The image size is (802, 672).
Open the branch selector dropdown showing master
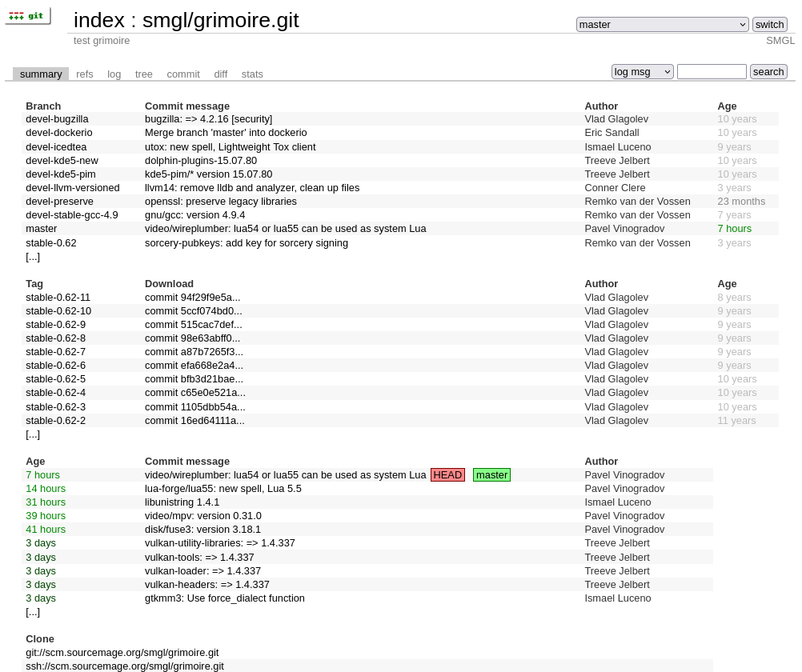(x=663, y=25)
